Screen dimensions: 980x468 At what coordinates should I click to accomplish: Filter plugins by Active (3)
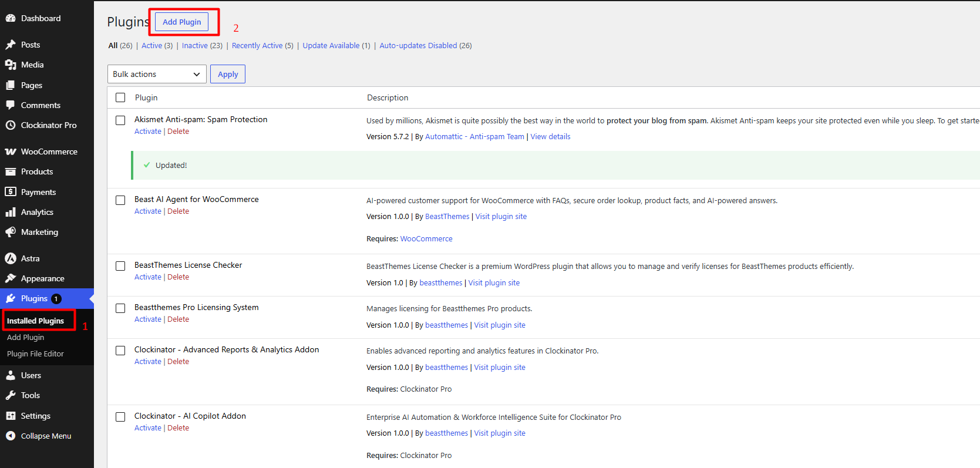click(157, 45)
